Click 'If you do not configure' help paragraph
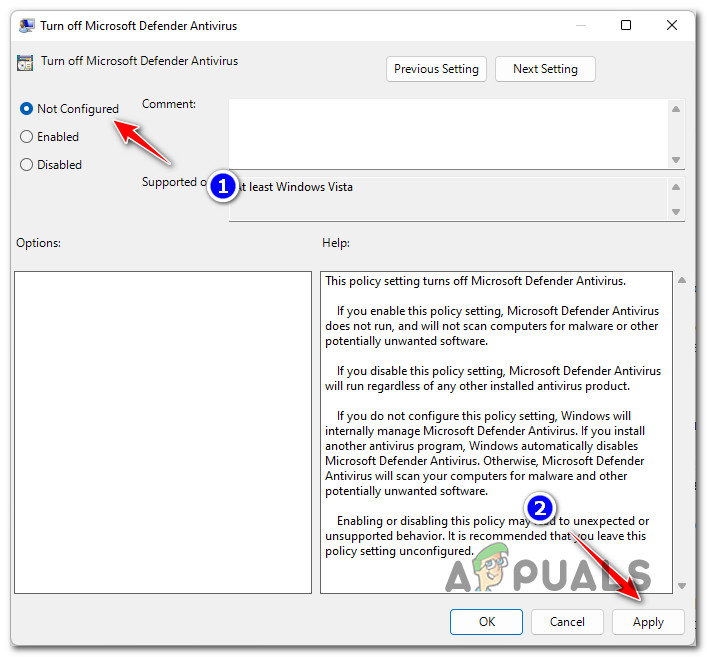The width and height of the screenshot is (707, 657). tap(485, 453)
